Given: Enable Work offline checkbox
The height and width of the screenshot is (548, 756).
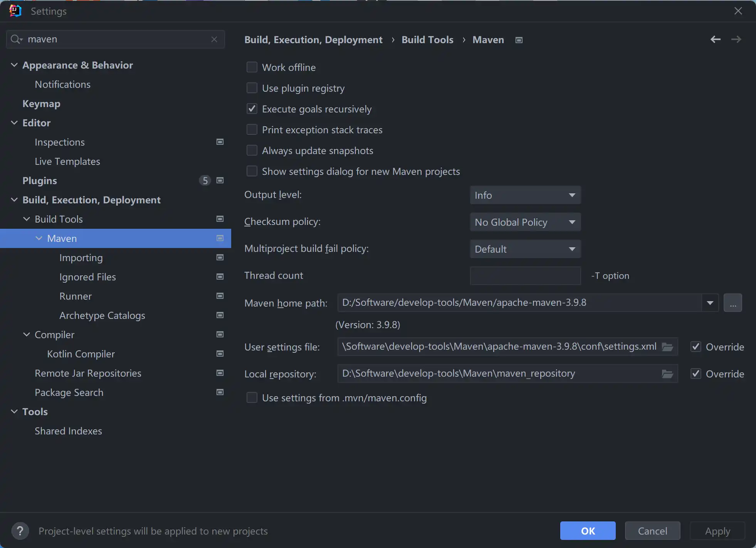Looking at the screenshot, I should [252, 67].
